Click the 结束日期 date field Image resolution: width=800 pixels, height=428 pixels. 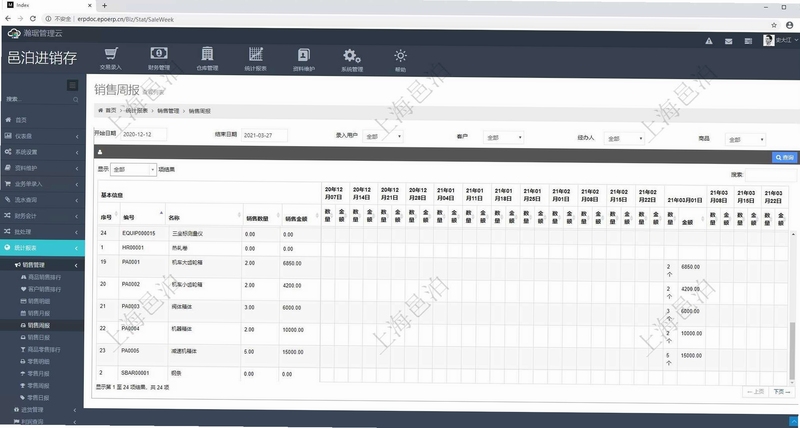coord(264,135)
